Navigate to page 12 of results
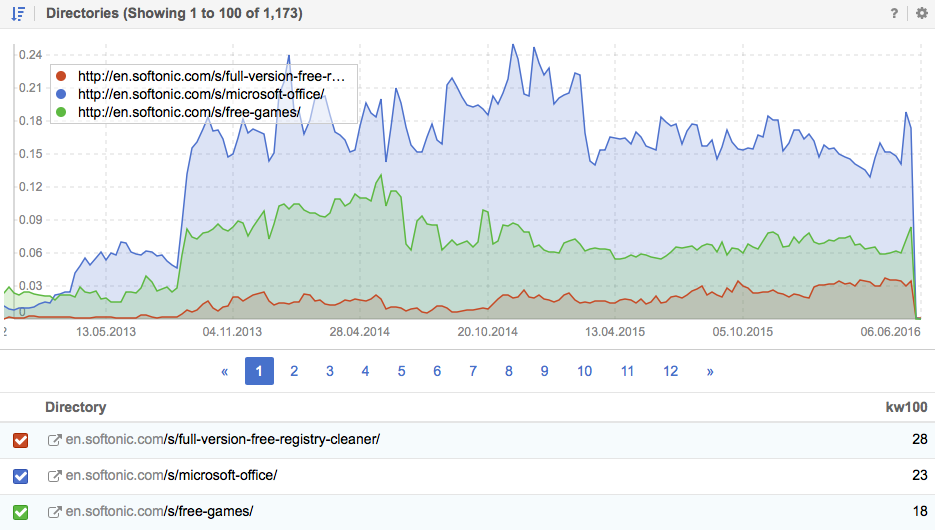 [670, 371]
